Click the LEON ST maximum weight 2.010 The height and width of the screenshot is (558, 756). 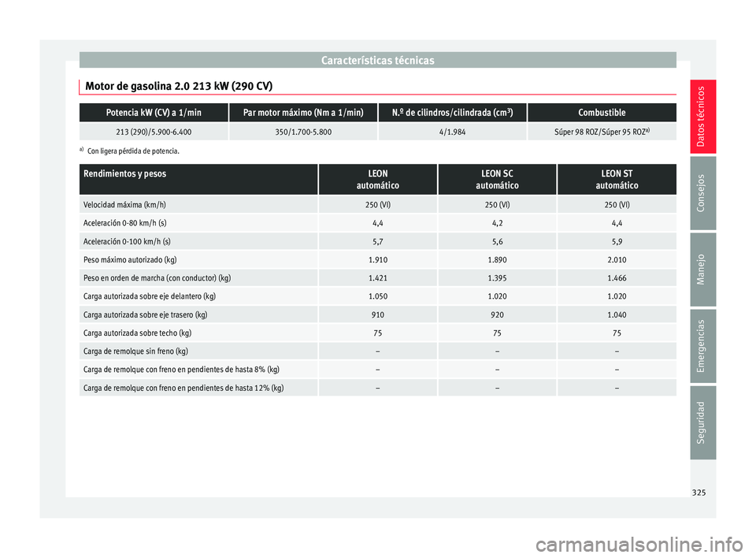[x=617, y=260]
